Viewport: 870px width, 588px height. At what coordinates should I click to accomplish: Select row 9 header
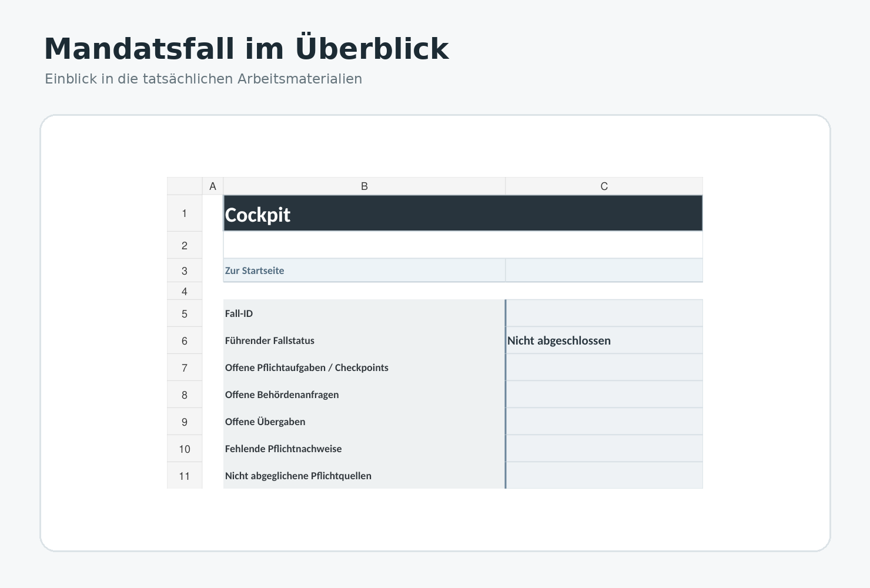[x=185, y=422]
